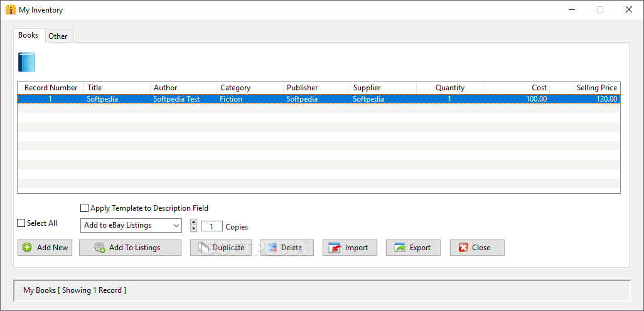
Task: Sort by Title column header
Action: click(117, 88)
